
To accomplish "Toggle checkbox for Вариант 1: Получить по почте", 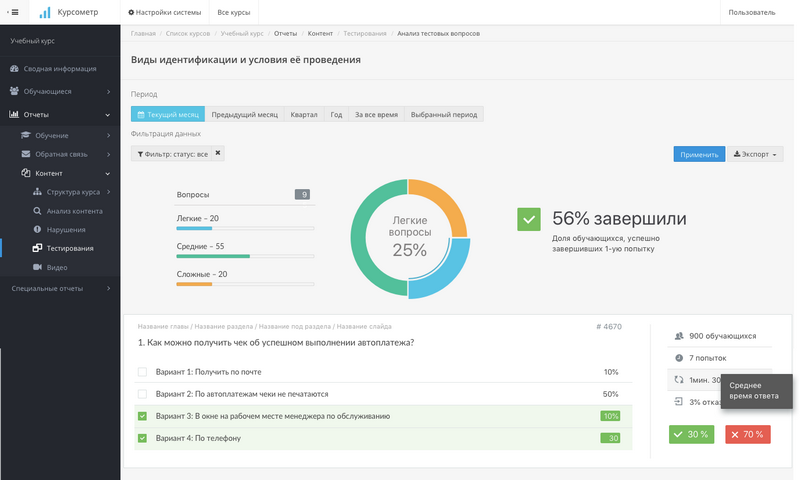I will 142,372.
